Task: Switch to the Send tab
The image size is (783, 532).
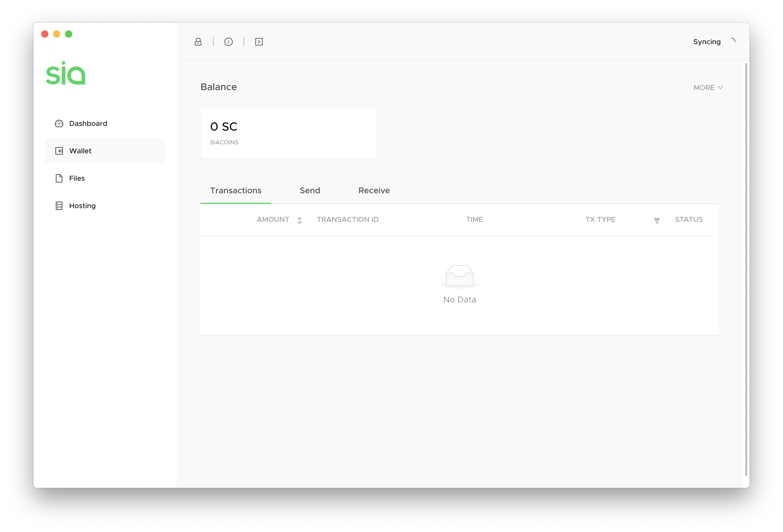Action: point(310,191)
